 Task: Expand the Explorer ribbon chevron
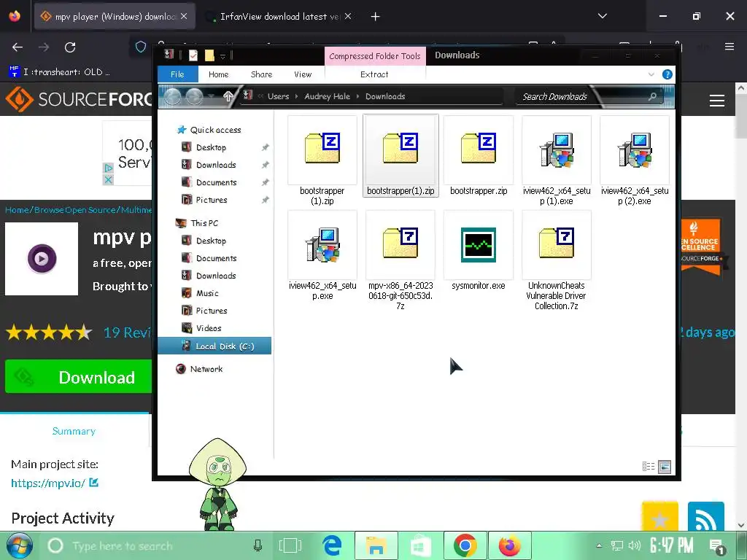(x=651, y=74)
